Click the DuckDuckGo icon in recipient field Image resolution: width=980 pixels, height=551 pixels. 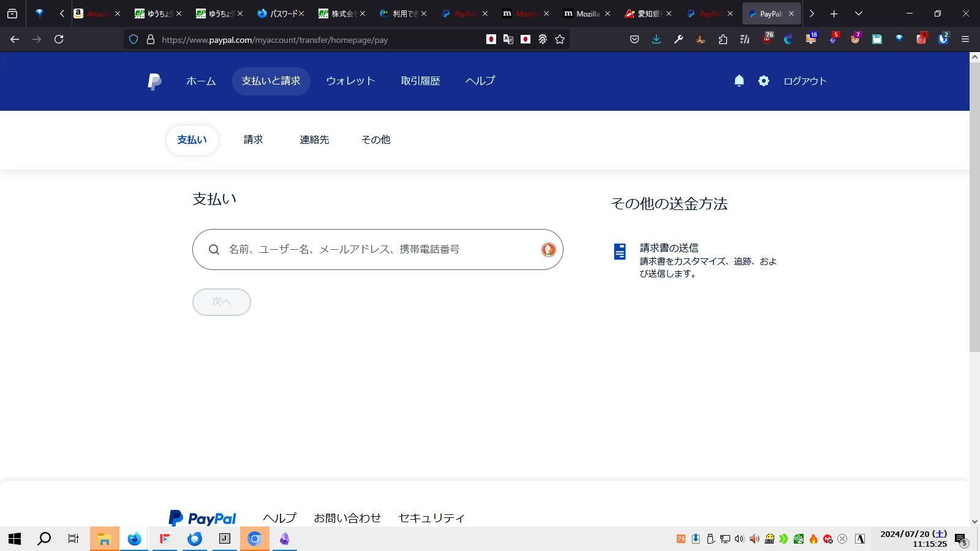tap(548, 249)
